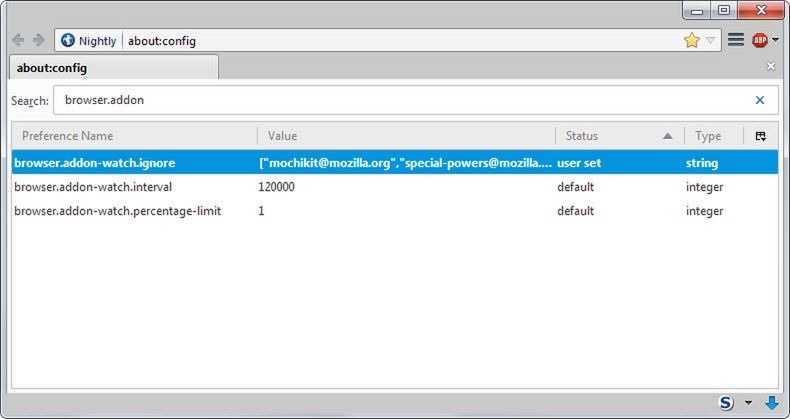This screenshot has height=419, width=790.
Task: Click the integer type of percentage-limit row
Action: [704, 211]
